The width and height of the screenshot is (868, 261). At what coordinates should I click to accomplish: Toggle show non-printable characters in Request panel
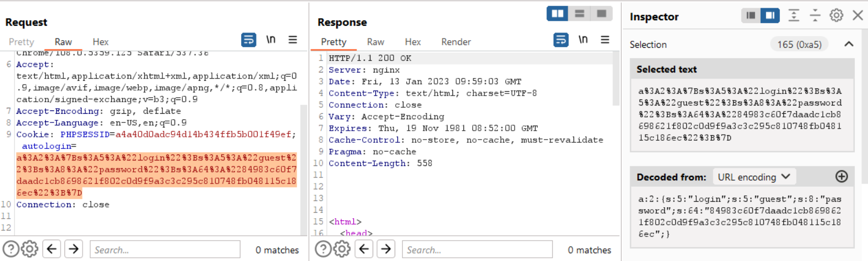click(271, 40)
